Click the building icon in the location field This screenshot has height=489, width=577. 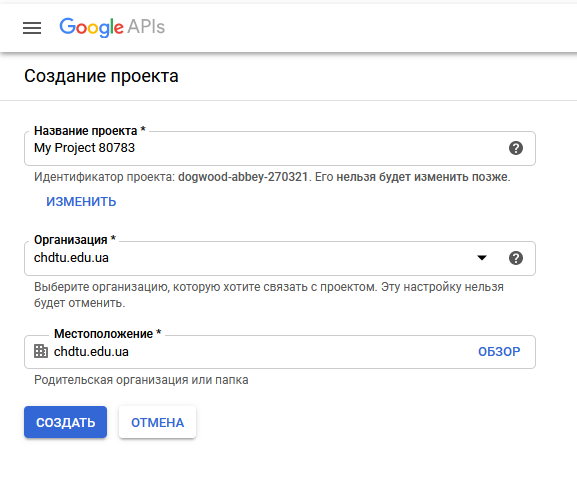41,351
